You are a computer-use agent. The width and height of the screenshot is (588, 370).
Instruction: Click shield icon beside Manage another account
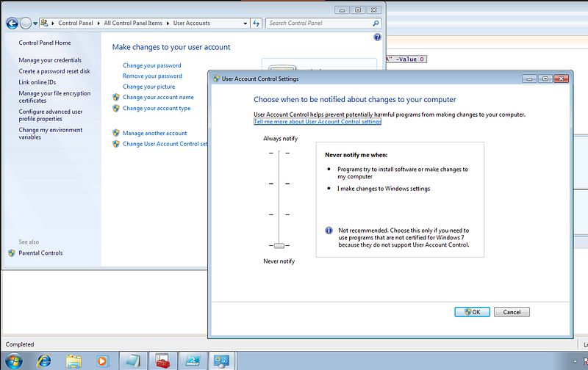pyautogui.click(x=116, y=133)
